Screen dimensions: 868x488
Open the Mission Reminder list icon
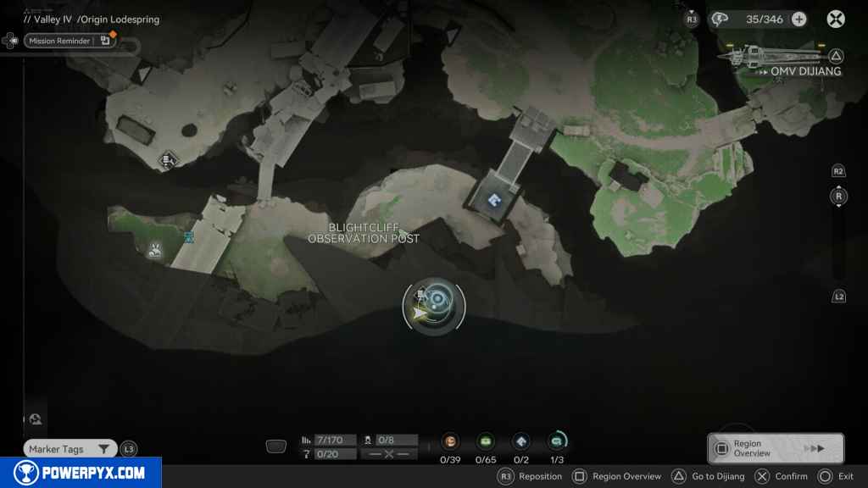coord(105,41)
